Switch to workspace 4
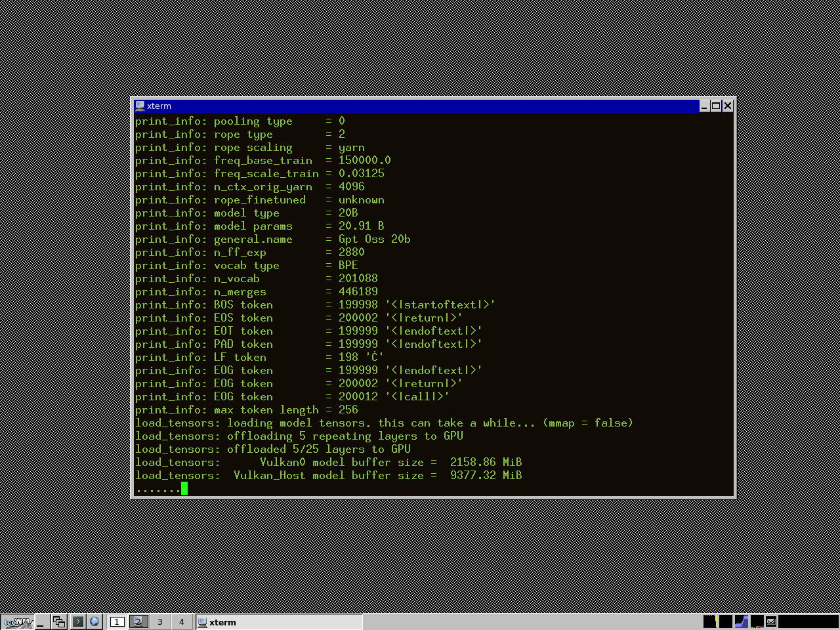The image size is (840, 630). (x=182, y=621)
